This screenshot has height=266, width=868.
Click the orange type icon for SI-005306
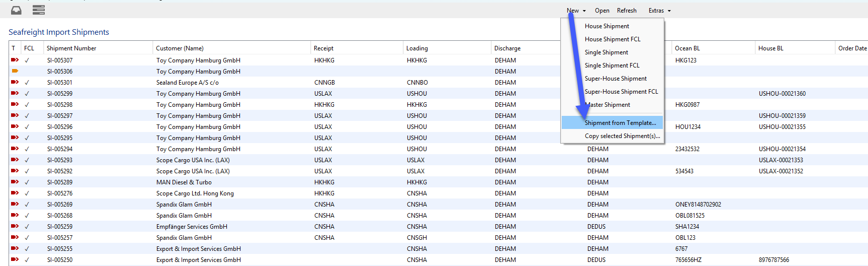(15, 71)
